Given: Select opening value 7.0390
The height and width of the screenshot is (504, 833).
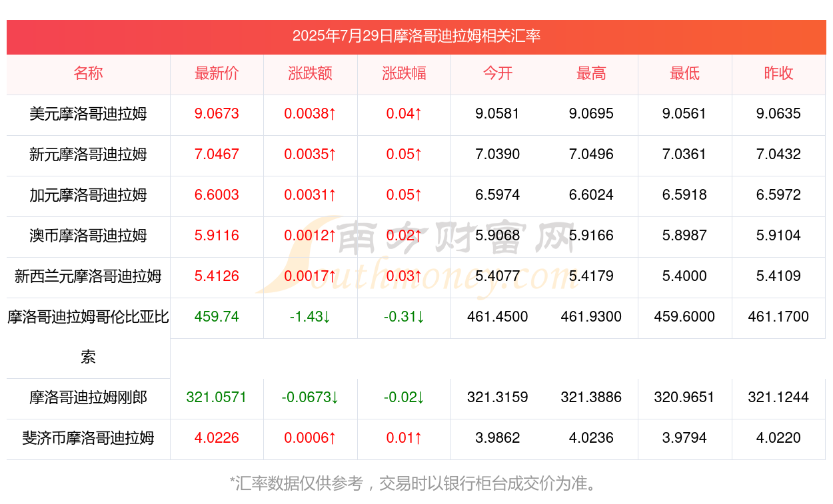Looking at the screenshot, I should pos(498,154).
